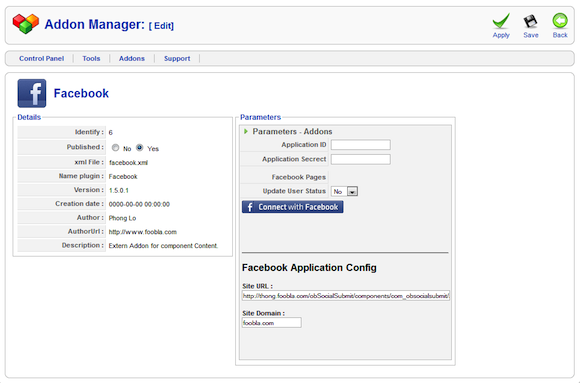
Task: Click the http://www.foobla.com author URL text
Action: (x=142, y=232)
